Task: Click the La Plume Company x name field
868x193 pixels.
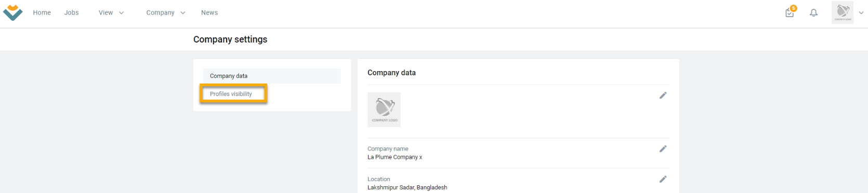Action: [x=395, y=157]
